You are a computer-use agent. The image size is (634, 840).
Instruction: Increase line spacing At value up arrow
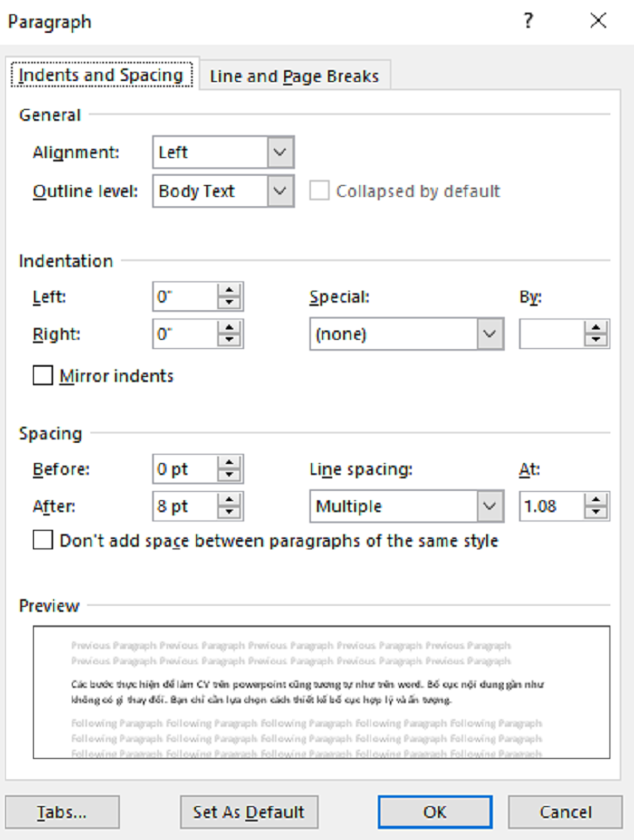596,499
